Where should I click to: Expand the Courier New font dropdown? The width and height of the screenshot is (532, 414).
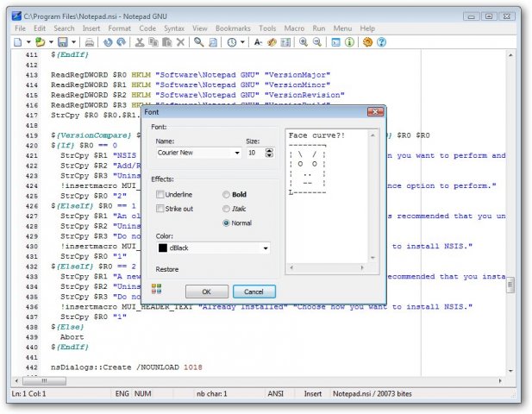(x=237, y=153)
